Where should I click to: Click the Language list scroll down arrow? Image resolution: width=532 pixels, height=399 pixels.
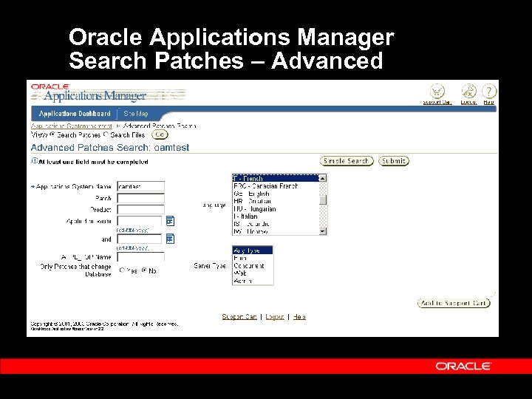coord(323,231)
